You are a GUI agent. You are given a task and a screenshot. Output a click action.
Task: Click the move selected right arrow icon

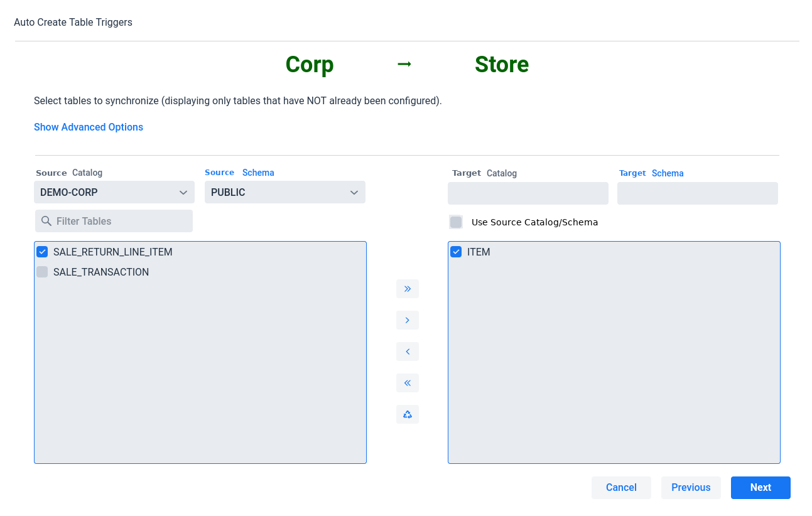[x=407, y=320]
